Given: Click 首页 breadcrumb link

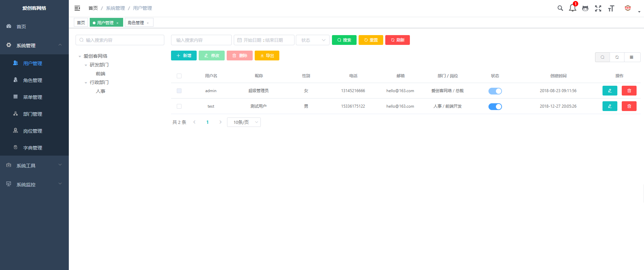Looking at the screenshot, I should [x=93, y=8].
